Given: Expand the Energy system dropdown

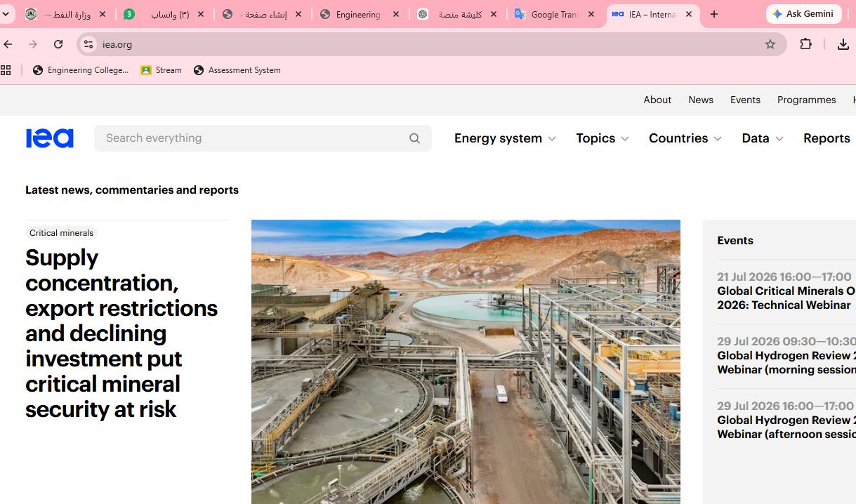Looking at the screenshot, I should (505, 138).
